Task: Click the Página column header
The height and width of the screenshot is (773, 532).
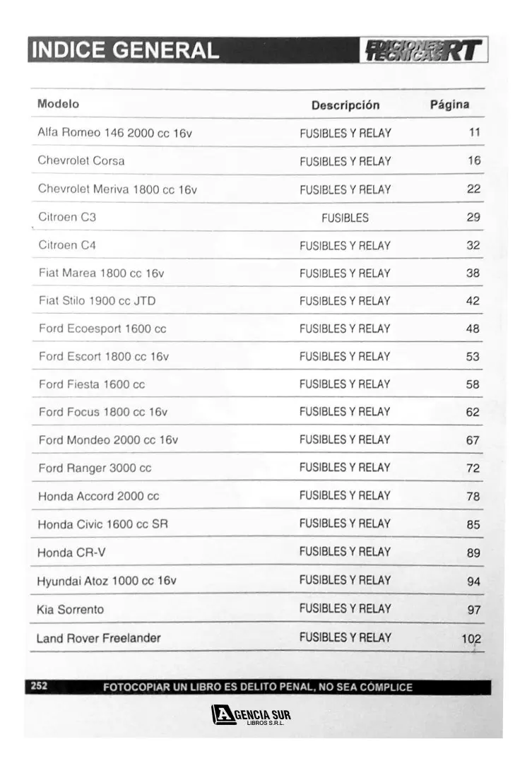Action: click(x=449, y=105)
